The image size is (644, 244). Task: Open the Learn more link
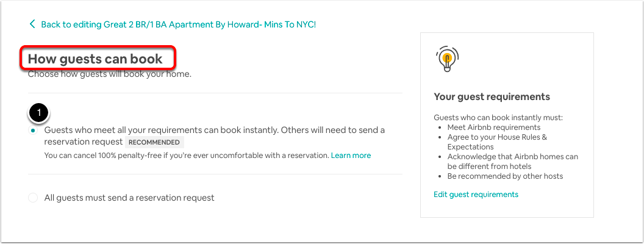[351, 156]
